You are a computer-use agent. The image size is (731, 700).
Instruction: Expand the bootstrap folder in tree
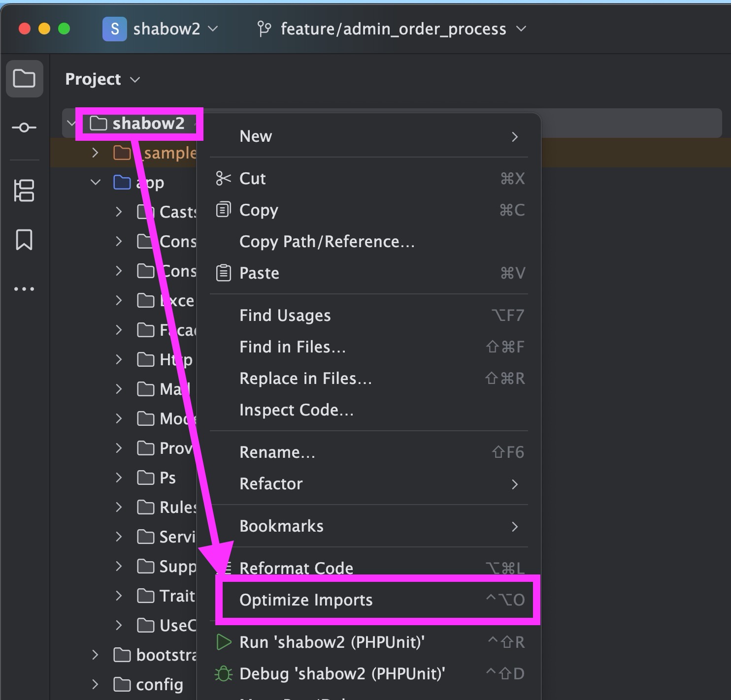(x=95, y=655)
